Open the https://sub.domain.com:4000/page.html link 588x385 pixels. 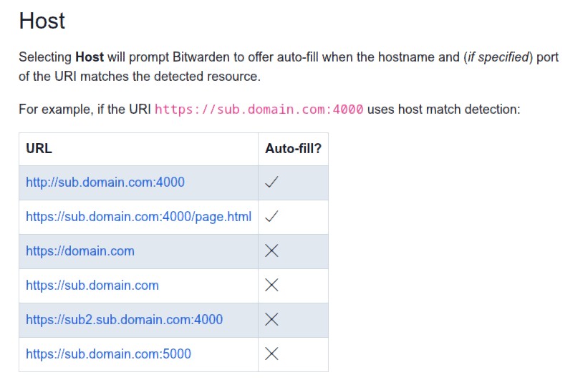[x=138, y=217]
